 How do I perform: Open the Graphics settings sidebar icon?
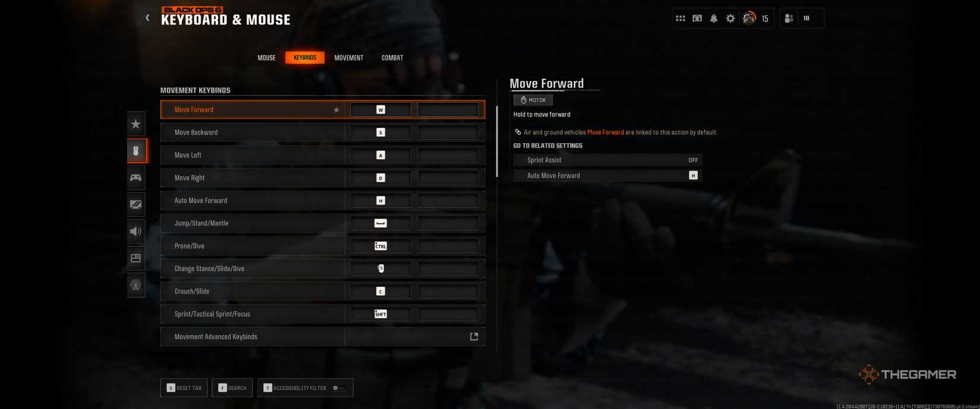[136, 204]
